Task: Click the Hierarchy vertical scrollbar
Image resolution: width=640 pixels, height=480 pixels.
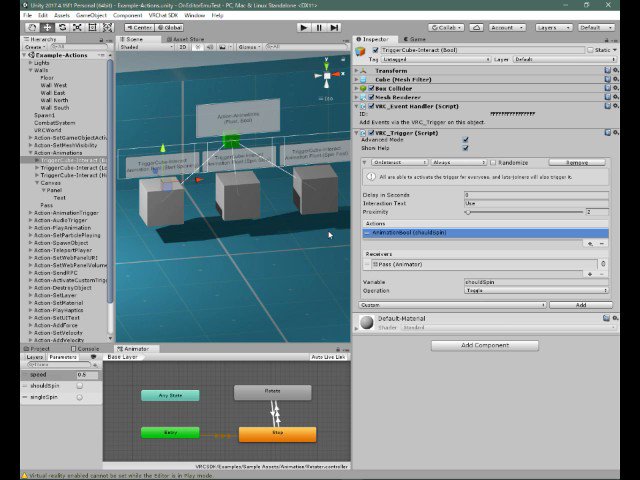Action: point(110,182)
